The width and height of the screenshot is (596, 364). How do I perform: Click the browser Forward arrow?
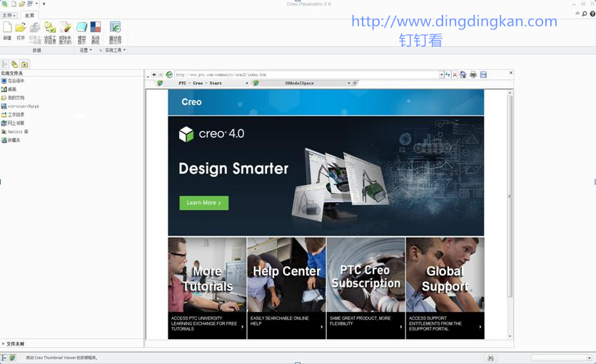[161, 75]
